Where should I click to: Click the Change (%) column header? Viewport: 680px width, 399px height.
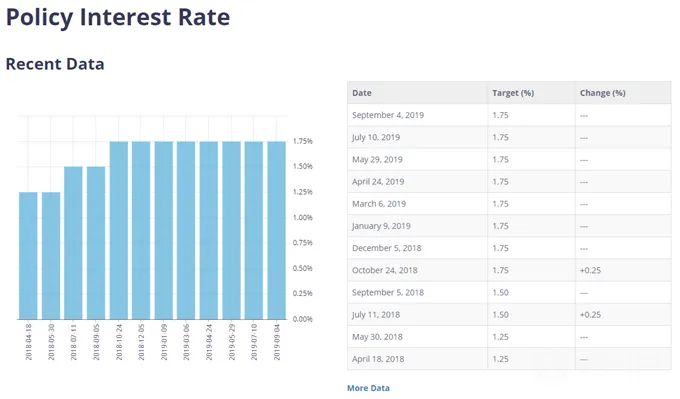pyautogui.click(x=602, y=93)
